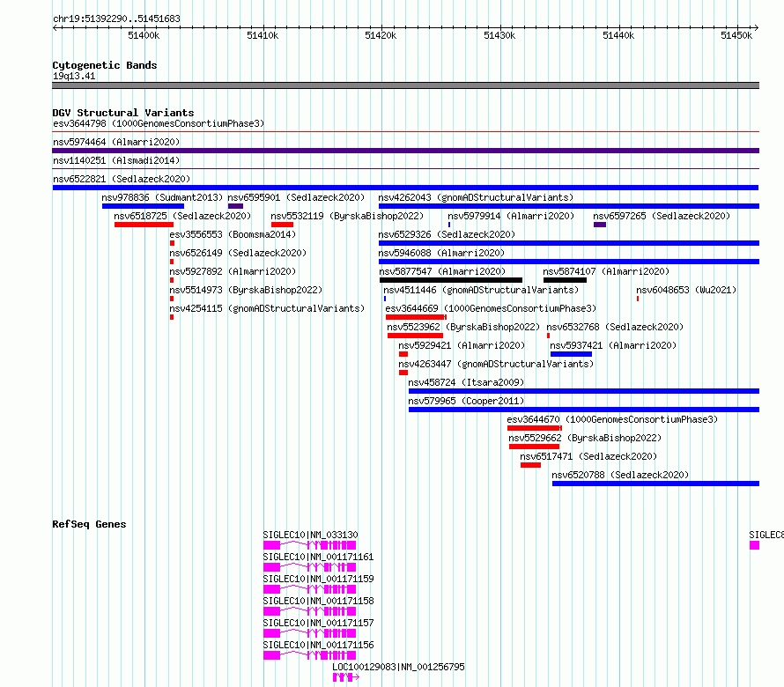Open nsv4511446 (gnomADStructuralVariants) variant
Viewport: 784px width, 687px height.
481,290
